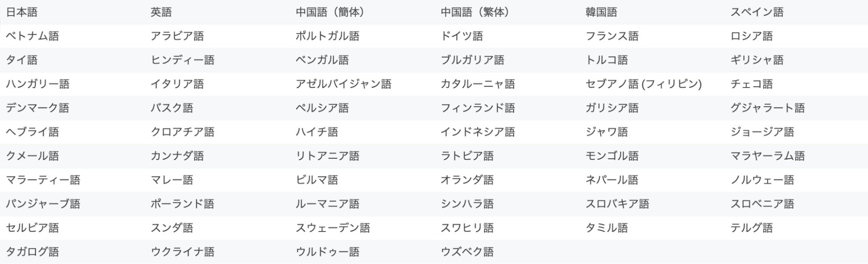This screenshot has width=868, height=264.
Task: Select スウェーデン語 from the list
Action: tap(333, 228)
